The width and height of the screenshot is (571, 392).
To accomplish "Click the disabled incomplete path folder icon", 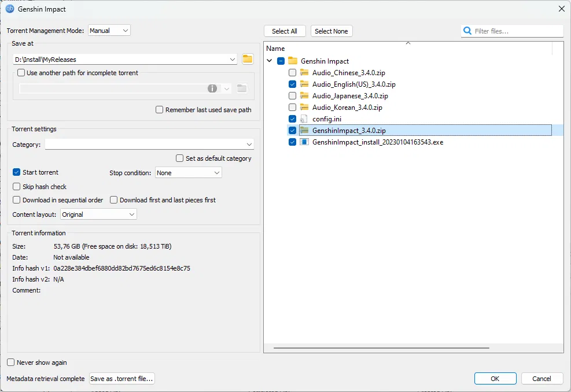I will point(242,88).
